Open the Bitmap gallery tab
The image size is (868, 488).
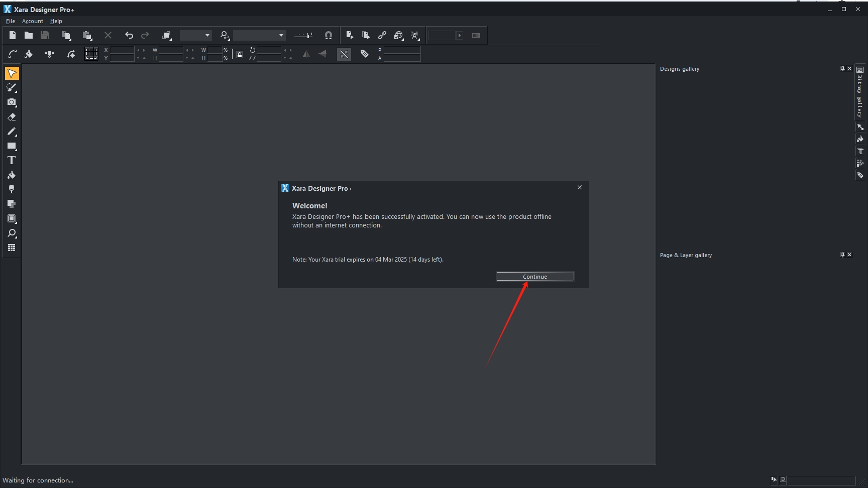tap(860, 92)
